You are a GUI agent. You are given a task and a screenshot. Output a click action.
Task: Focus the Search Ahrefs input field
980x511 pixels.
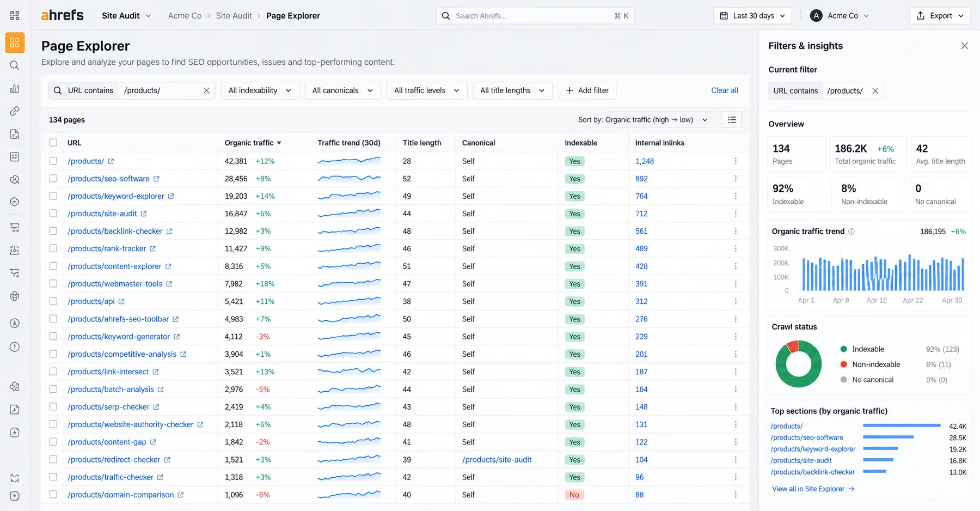535,16
